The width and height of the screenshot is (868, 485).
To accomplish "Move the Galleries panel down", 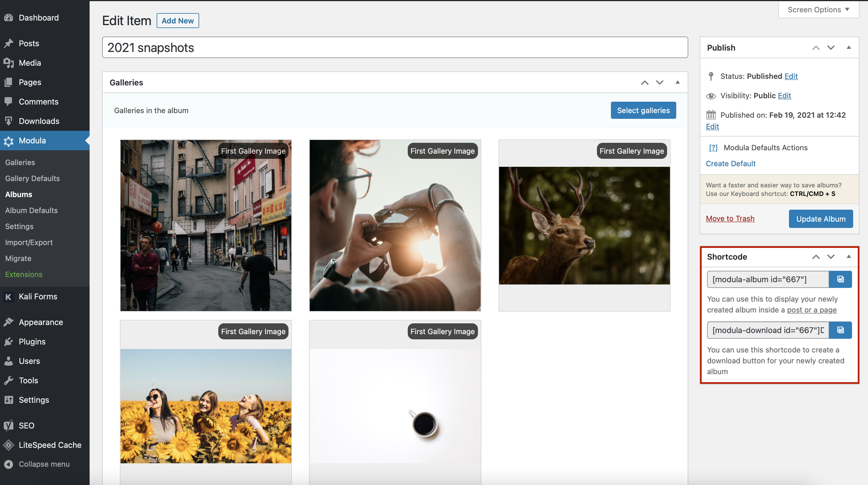I will click(x=659, y=82).
